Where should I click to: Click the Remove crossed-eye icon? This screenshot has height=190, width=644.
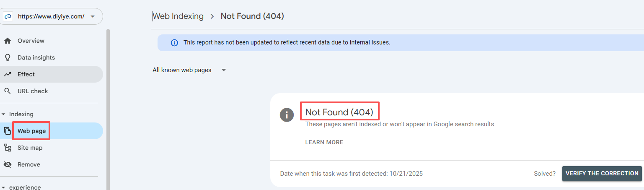point(7,164)
